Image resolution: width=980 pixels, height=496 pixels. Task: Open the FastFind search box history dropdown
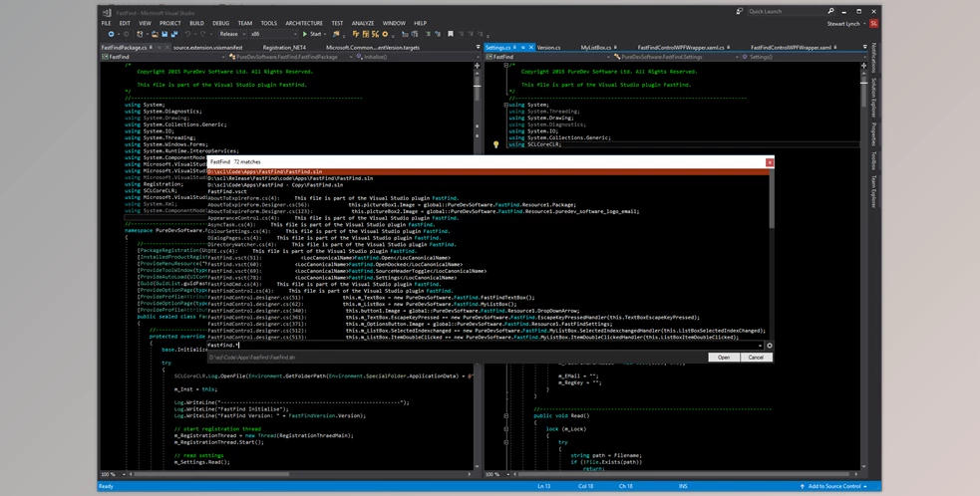[x=760, y=346]
